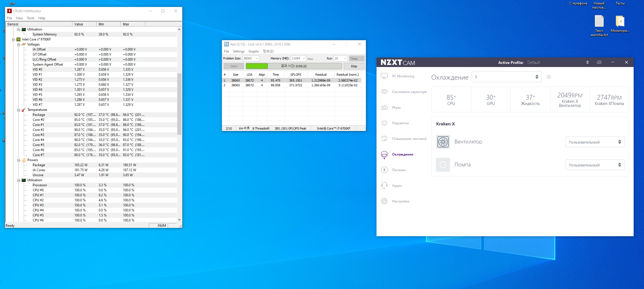The width and height of the screenshot is (644, 289).
Task: Open Настройки settings gear in CAM sidebar
Action: (384, 201)
